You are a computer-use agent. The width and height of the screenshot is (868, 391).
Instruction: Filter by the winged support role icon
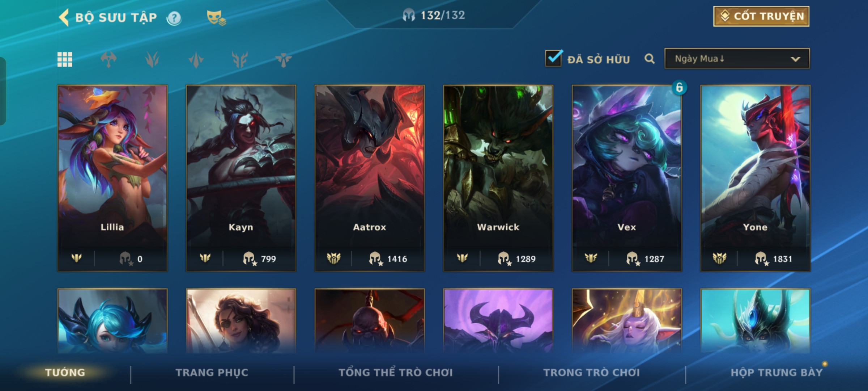[283, 59]
